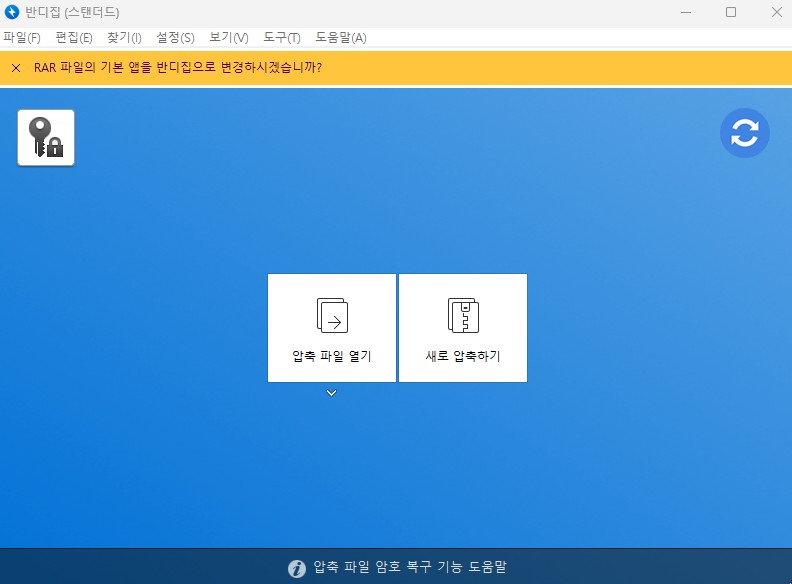Expand the chevron below 압축 파일 열기
This screenshot has width=792, height=584.
tap(331, 393)
